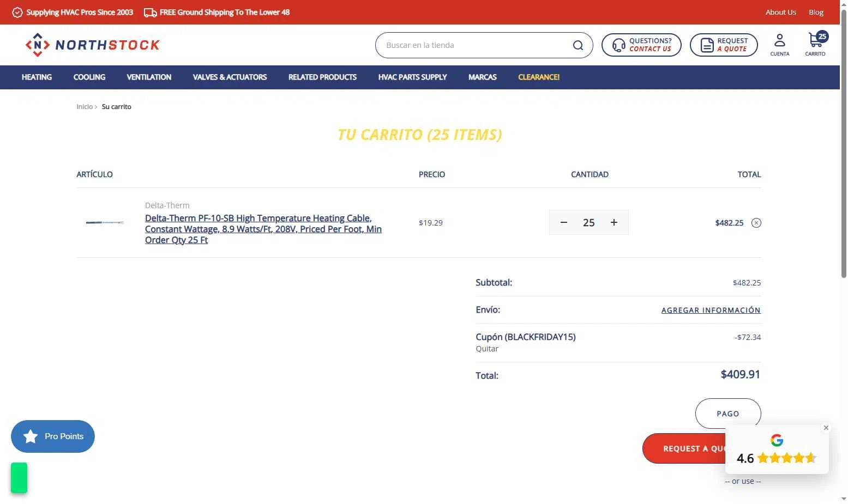848x504 pixels.
Task: Click the Request A Quote header button
Action: [x=724, y=45]
